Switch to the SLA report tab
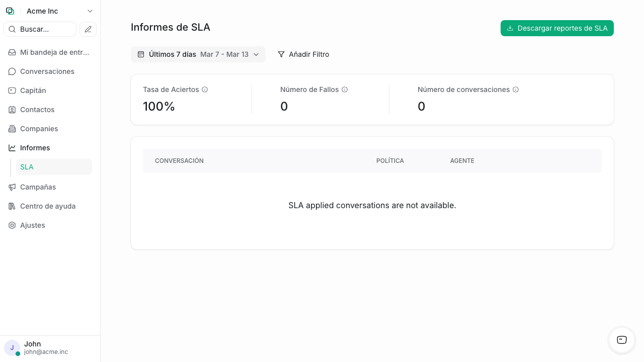The image size is (644, 362). [x=27, y=167]
